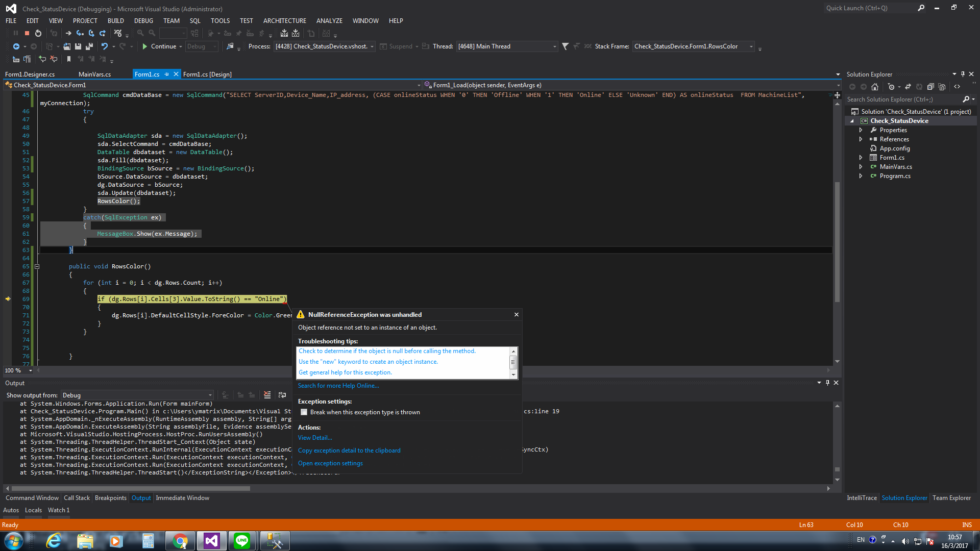
Task: Click the Step Out icon
Action: tap(103, 33)
